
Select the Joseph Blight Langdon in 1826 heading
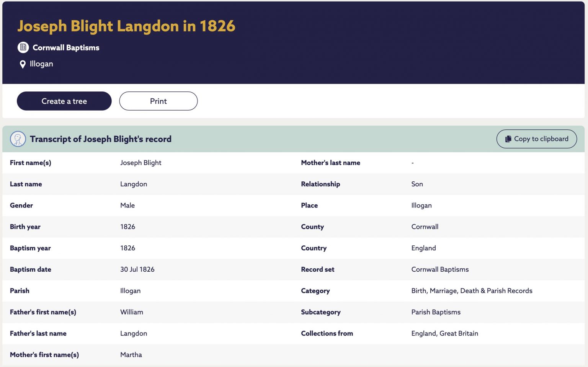(126, 26)
